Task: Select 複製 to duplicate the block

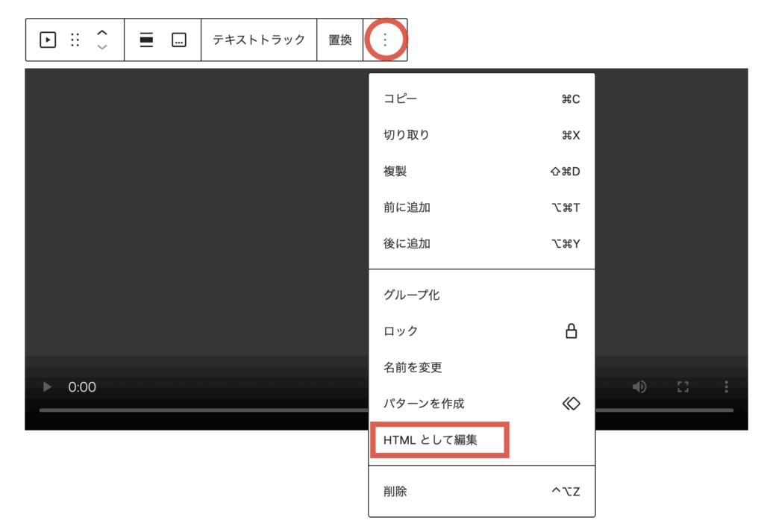Action: [x=395, y=172]
